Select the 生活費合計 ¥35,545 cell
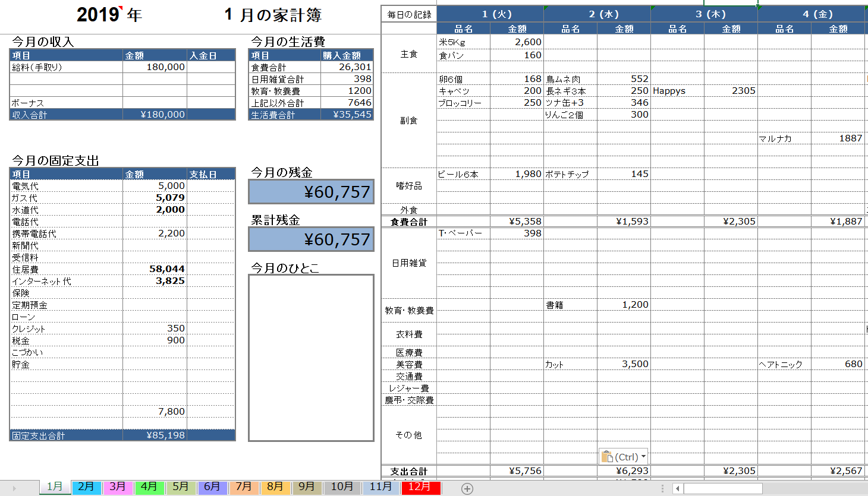This screenshot has width=868, height=496. click(347, 115)
